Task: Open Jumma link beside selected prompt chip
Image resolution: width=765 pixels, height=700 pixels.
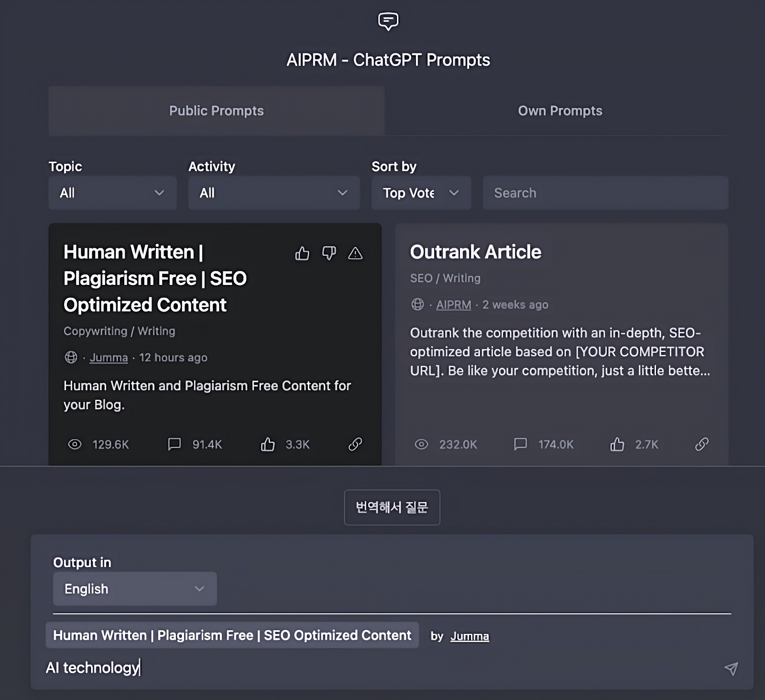Action: point(470,636)
